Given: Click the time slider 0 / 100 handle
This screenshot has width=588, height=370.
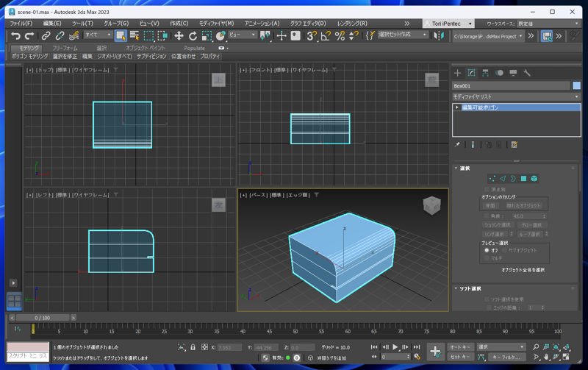Looking at the screenshot, I should pos(43,318).
